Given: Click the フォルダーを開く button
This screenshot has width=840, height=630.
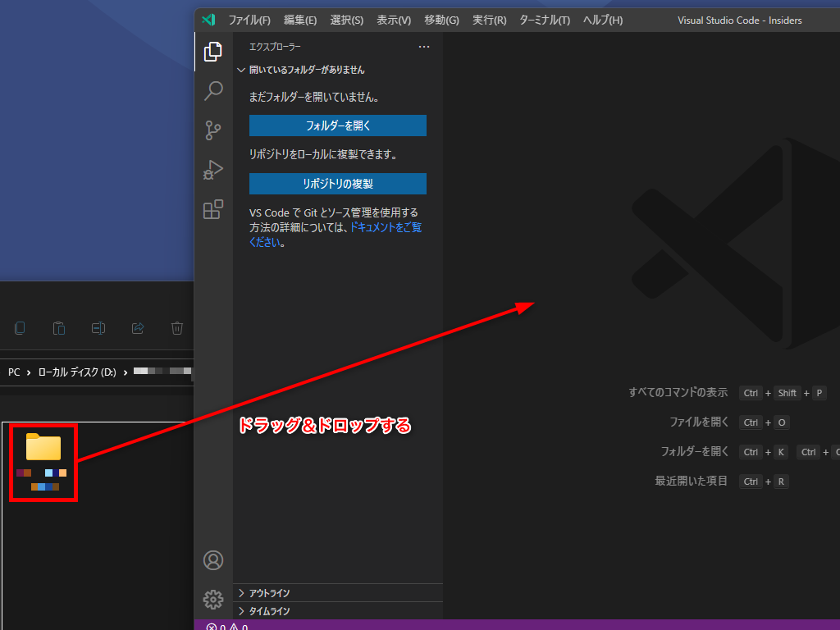Looking at the screenshot, I should tap(338, 126).
